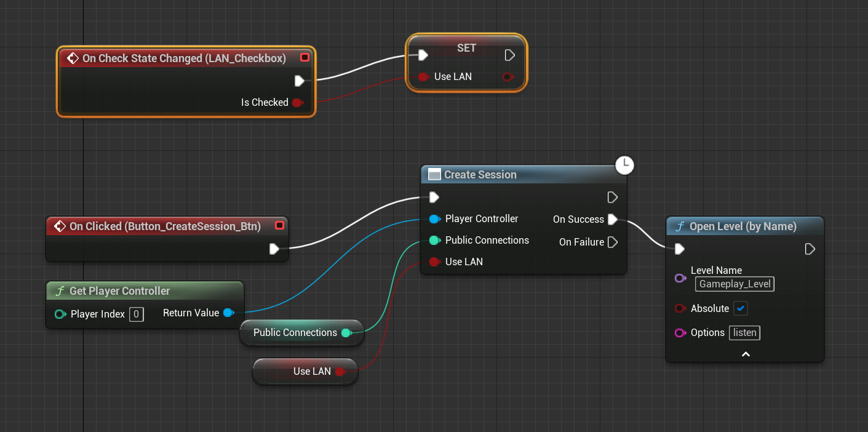
Task: Click the On Success label on Create Session
Action: (x=578, y=220)
